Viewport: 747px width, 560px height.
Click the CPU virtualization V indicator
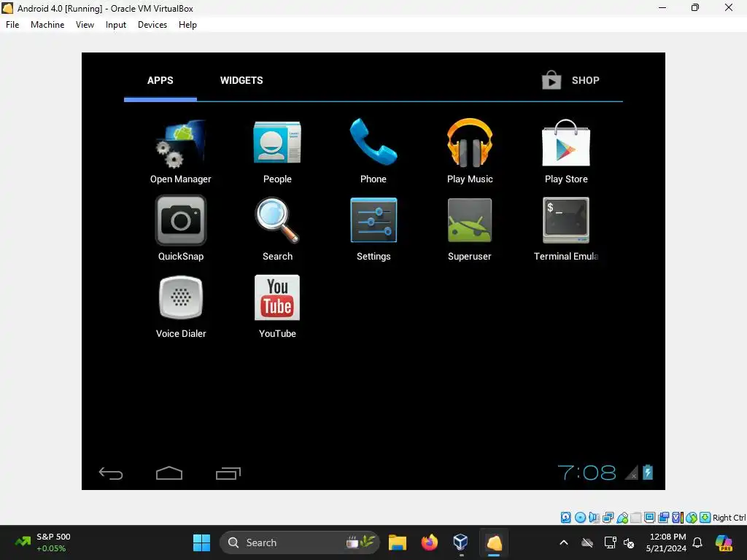(x=678, y=518)
